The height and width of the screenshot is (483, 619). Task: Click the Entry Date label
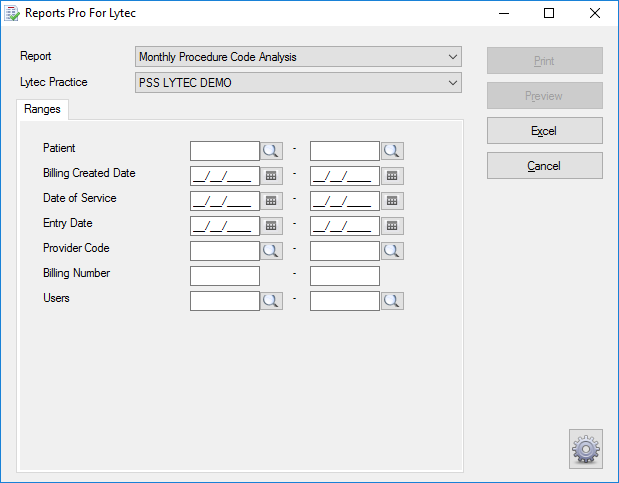pyautogui.click(x=68, y=223)
